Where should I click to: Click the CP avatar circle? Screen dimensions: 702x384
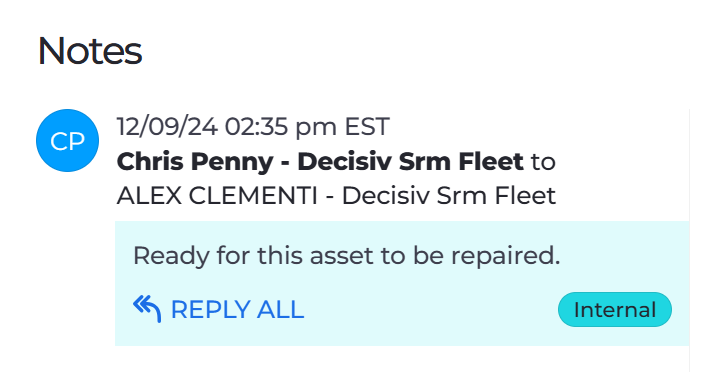pos(68,141)
